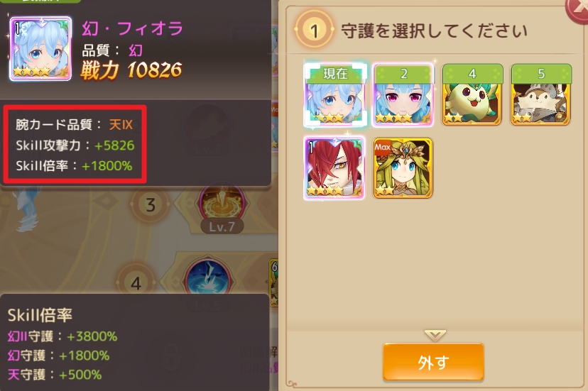Pick the green leaf creature labeled 4

[x=472, y=94]
